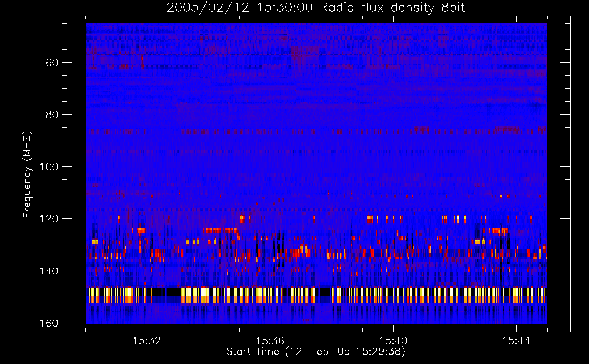Click the 15:44 time tick label

click(x=516, y=341)
